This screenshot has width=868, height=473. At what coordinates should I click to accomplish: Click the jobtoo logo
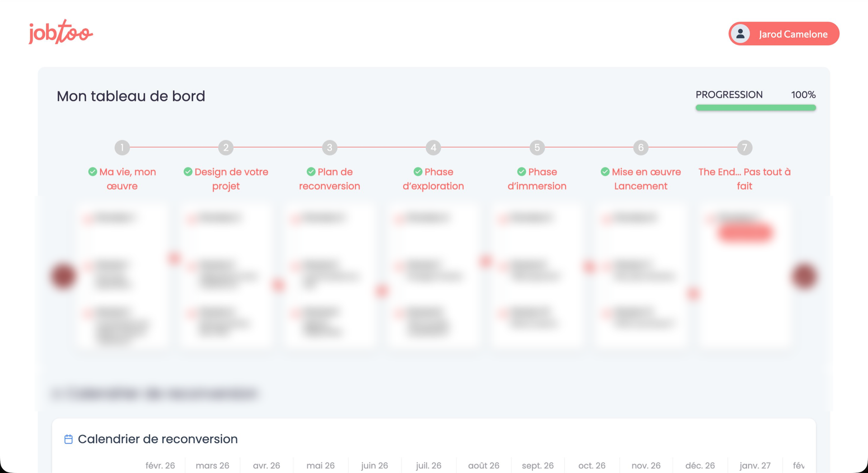61,32
